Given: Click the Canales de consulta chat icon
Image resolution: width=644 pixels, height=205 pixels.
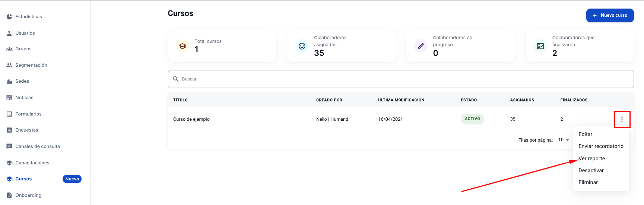Looking at the screenshot, I should [x=9, y=146].
